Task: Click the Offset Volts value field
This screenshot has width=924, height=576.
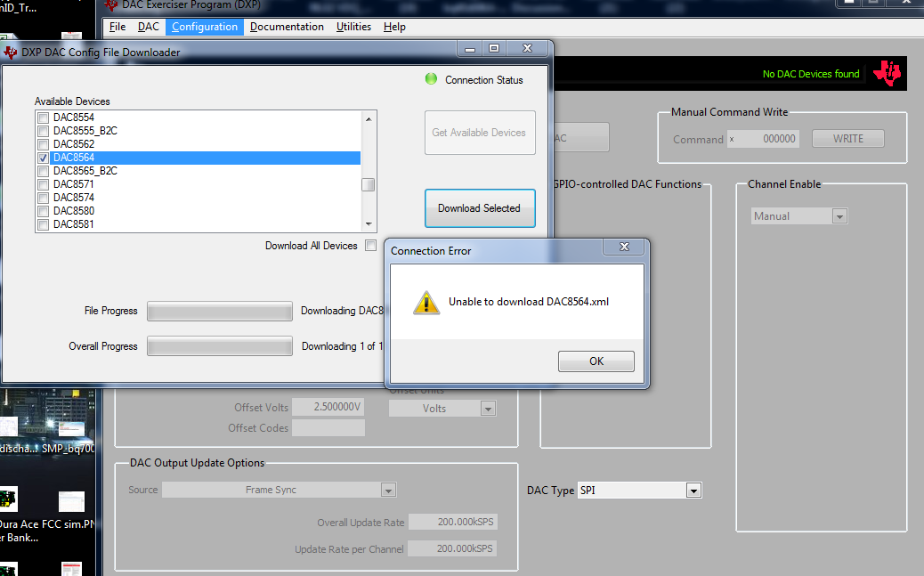Action: (x=328, y=407)
